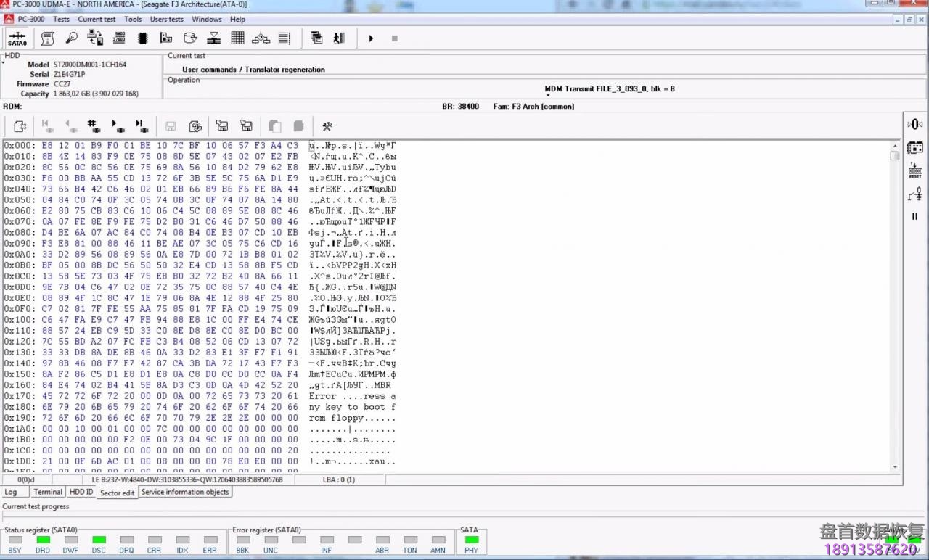Open the user commands script icon
Screen dimensions: 929x560
coord(47,38)
